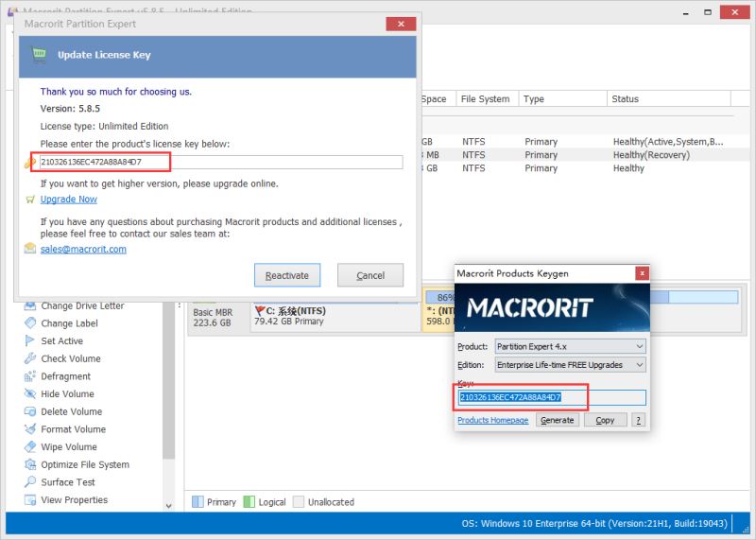Click the Change Drive Letter icon
Screen dimensions: 756x540
pyautogui.click(x=30, y=306)
